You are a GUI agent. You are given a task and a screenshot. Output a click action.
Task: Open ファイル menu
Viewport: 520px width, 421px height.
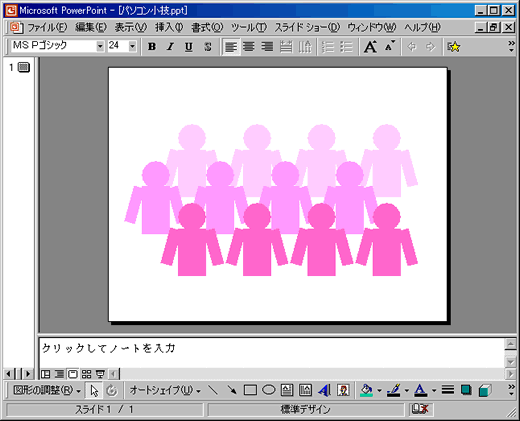point(47,27)
